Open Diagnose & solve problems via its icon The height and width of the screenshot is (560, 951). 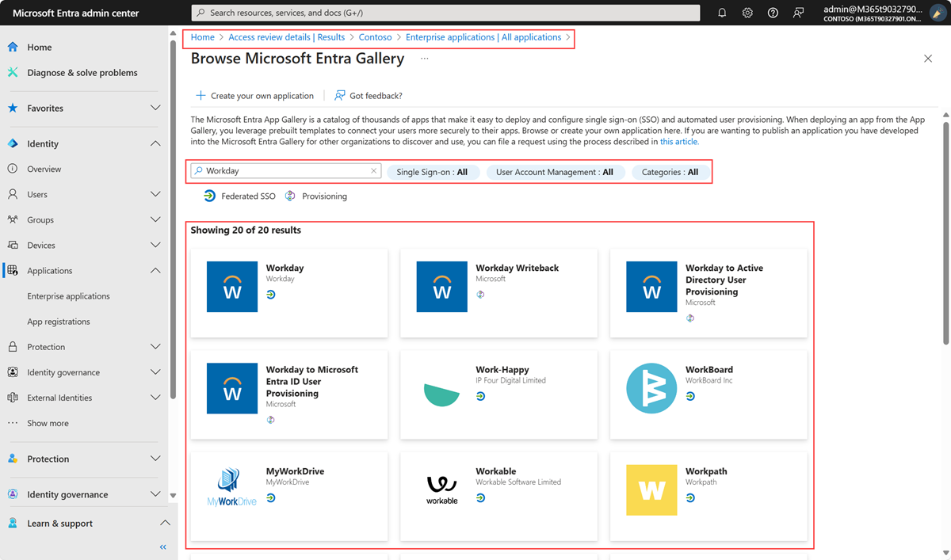[x=11, y=72]
